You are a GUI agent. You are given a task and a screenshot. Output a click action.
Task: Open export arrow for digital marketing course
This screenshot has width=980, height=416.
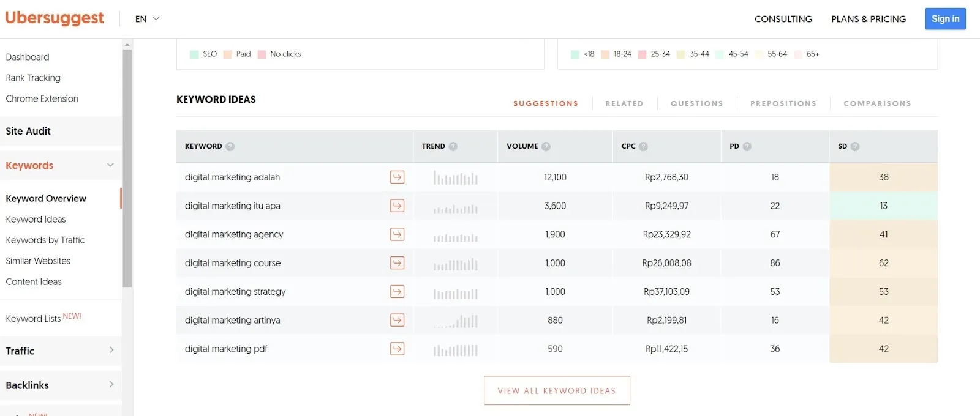(397, 263)
